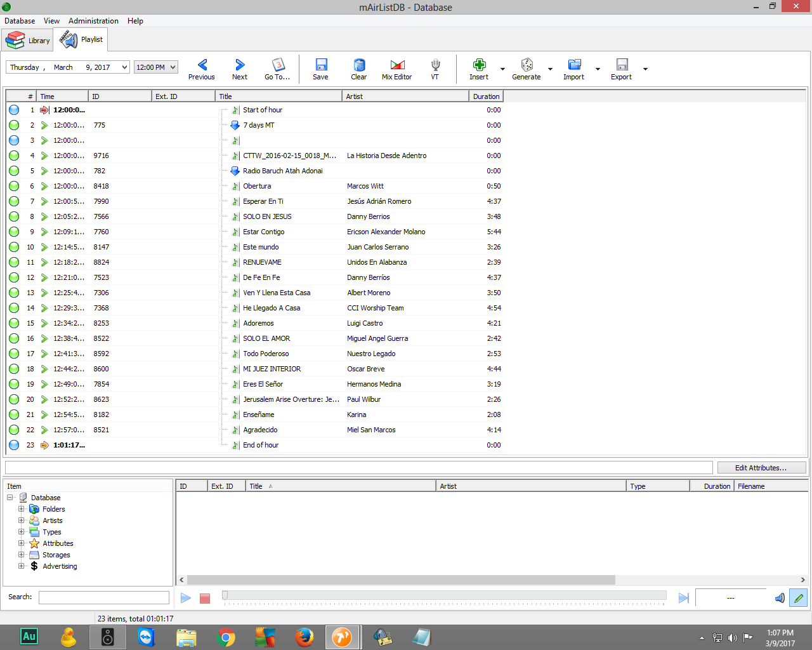Expand the Attributes tree node
Image resolution: width=812 pixels, height=650 pixels.
pyautogui.click(x=22, y=543)
